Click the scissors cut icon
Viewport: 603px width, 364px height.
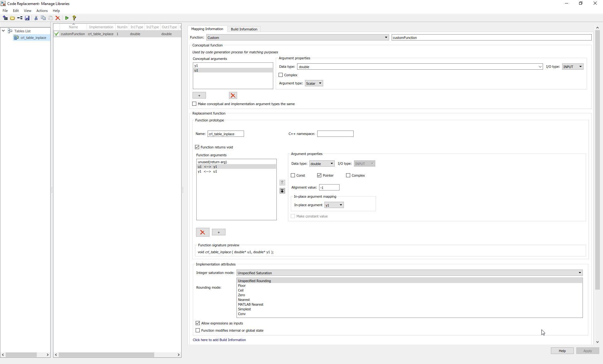click(x=36, y=18)
